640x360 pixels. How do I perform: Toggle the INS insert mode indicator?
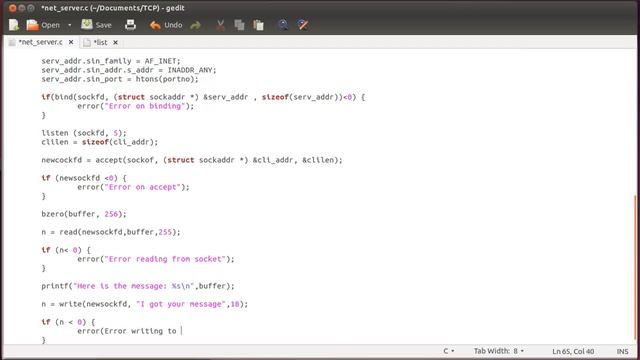click(622, 351)
